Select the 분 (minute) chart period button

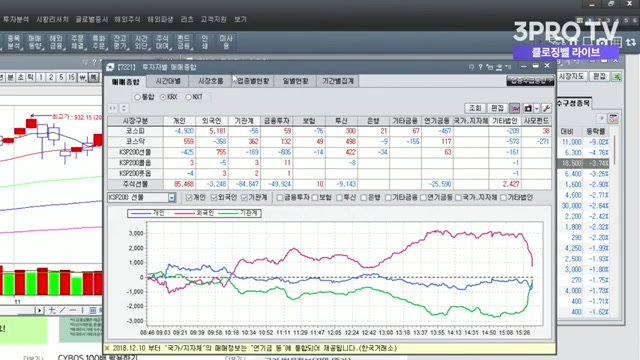click(11, 77)
